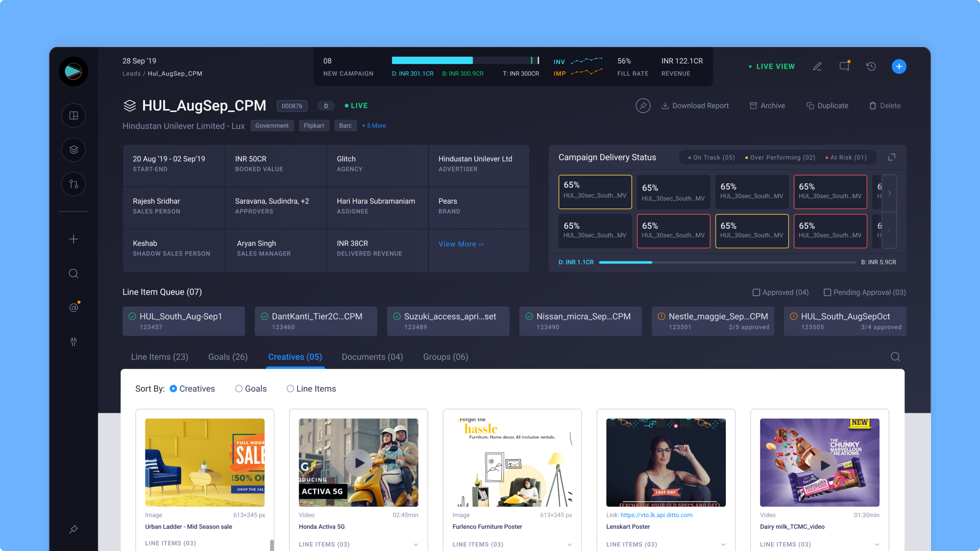
Task: Toggle the Pending Approval (03) checkbox
Action: tap(828, 292)
